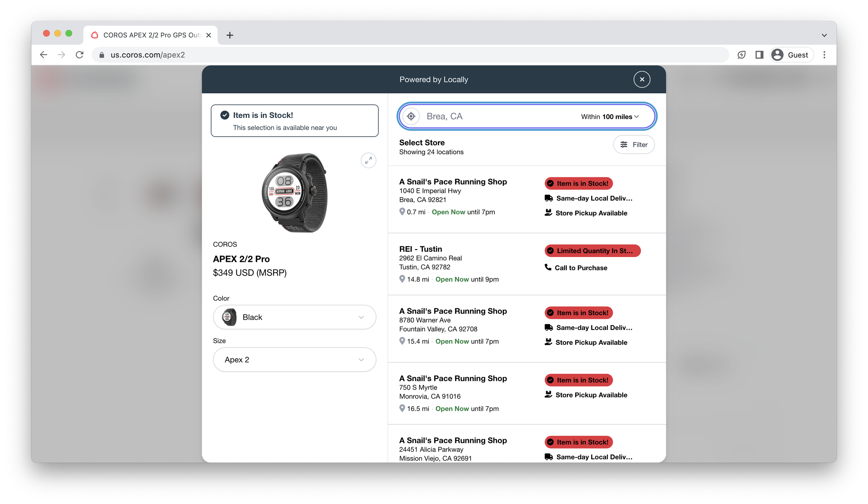
Task: Open the Chrome three-dot menu
Action: coord(824,55)
